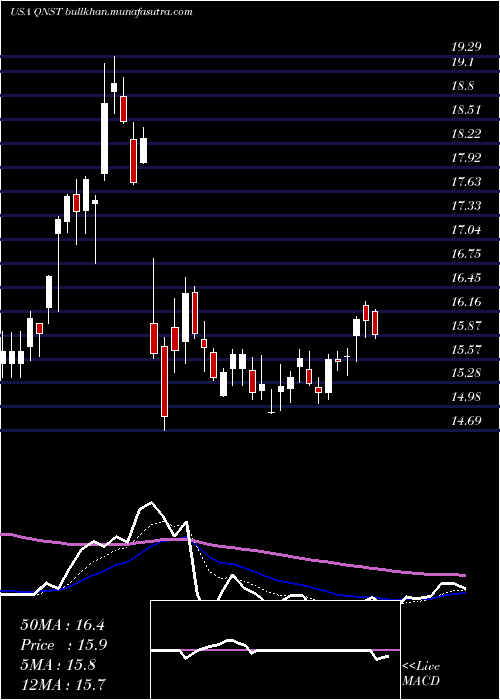The image size is (500, 700).
Task: Click the 15.28 price label
Action: click(x=467, y=373)
